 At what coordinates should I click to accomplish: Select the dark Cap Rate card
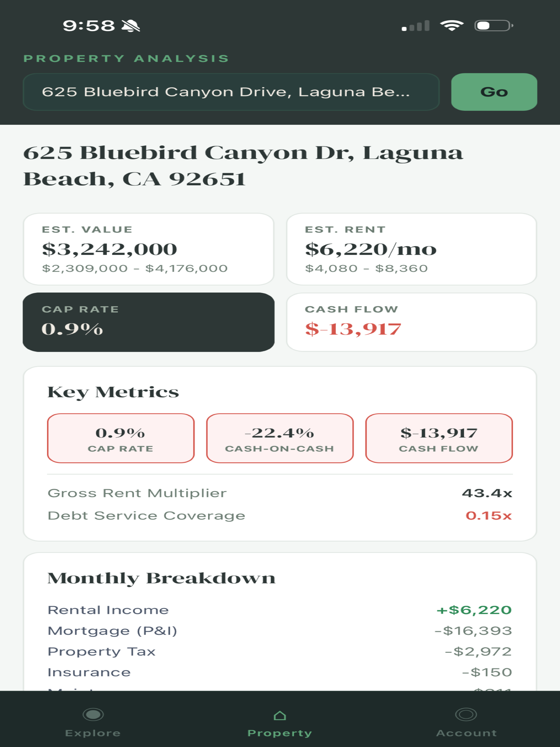coord(148,322)
